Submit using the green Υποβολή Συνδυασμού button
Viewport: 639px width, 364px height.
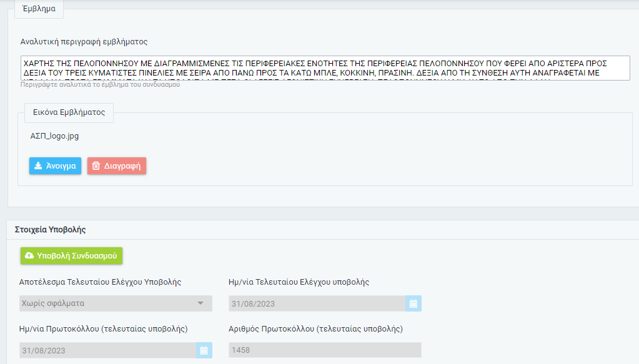(x=72, y=256)
